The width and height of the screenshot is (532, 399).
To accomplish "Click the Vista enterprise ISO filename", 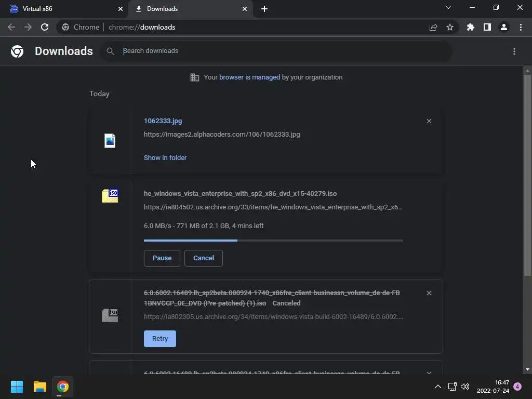I will (240, 194).
